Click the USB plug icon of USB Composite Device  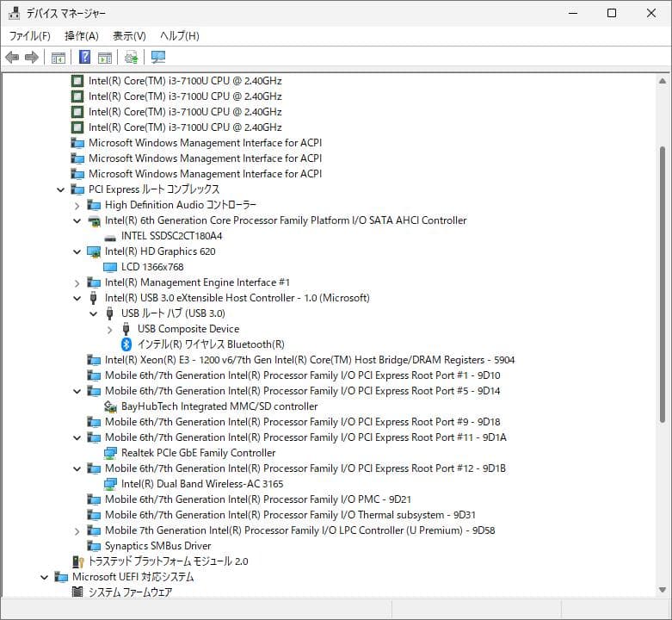pyautogui.click(x=126, y=329)
